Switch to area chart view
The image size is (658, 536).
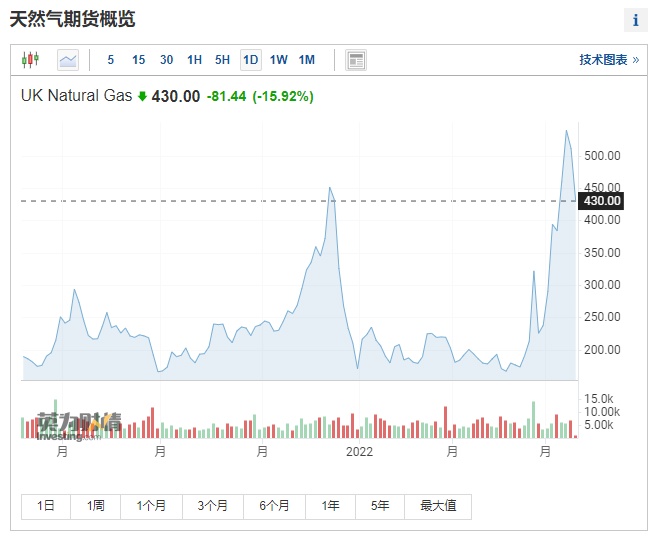click(68, 60)
